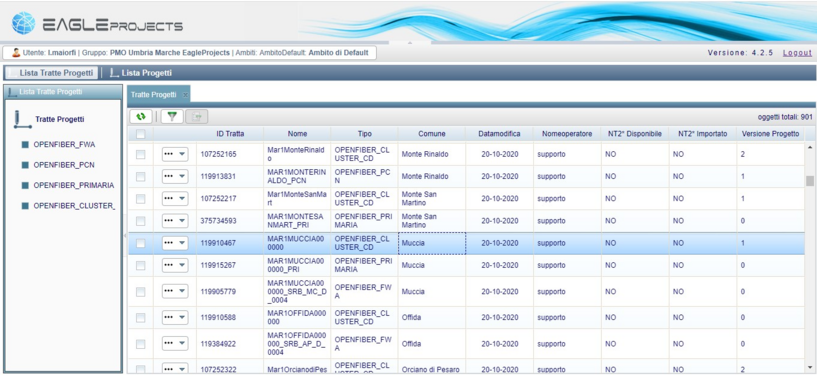Check the row with ID 119384922
Screen dimensions: 817x377
coord(141,344)
